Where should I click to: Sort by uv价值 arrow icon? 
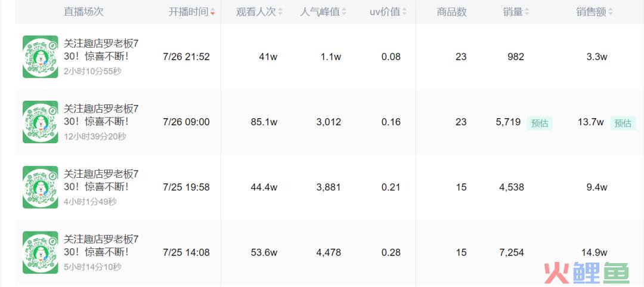[x=404, y=12]
